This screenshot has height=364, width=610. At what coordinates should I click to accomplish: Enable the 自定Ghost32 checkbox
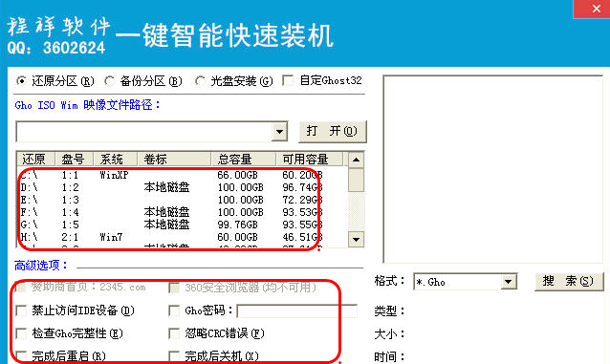pyautogui.click(x=289, y=80)
